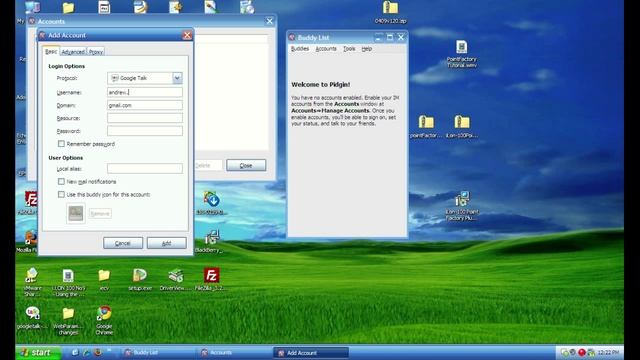Click the Add Account taskbar button
The height and width of the screenshot is (360, 640).
tap(311, 353)
